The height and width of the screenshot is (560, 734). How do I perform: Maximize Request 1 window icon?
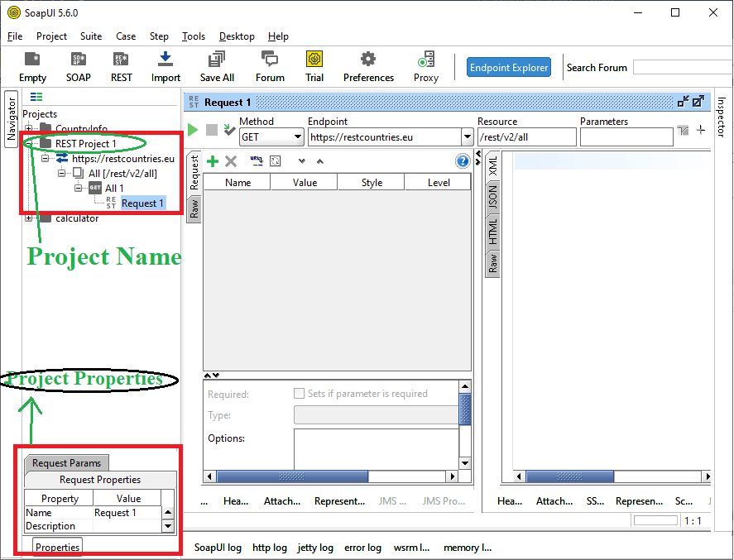[x=698, y=101]
